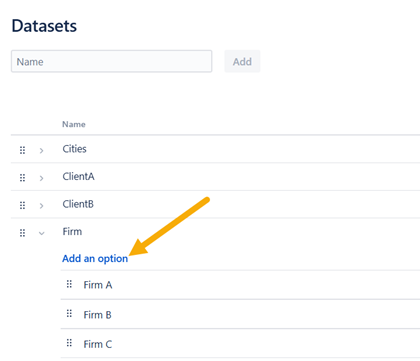Screen dimensions: 420x361
Task: Click the drag handle beside Firm dataset
Action: [22, 233]
